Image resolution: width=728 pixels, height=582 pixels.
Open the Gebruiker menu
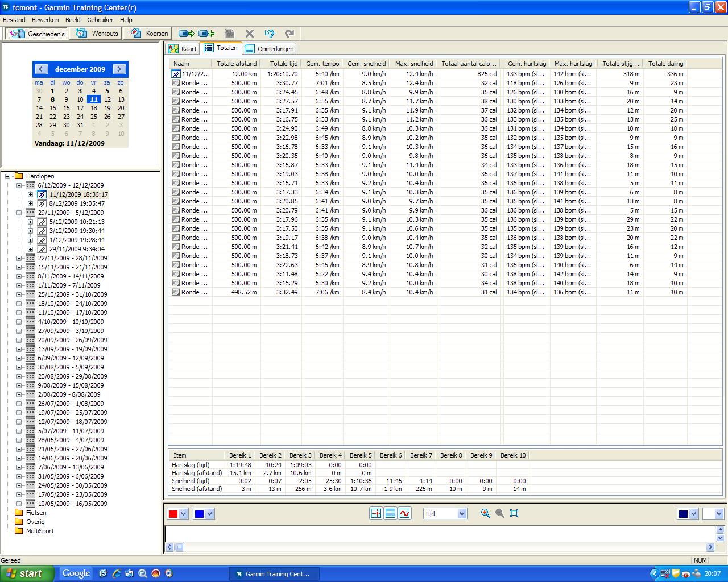click(x=100, y=20)
